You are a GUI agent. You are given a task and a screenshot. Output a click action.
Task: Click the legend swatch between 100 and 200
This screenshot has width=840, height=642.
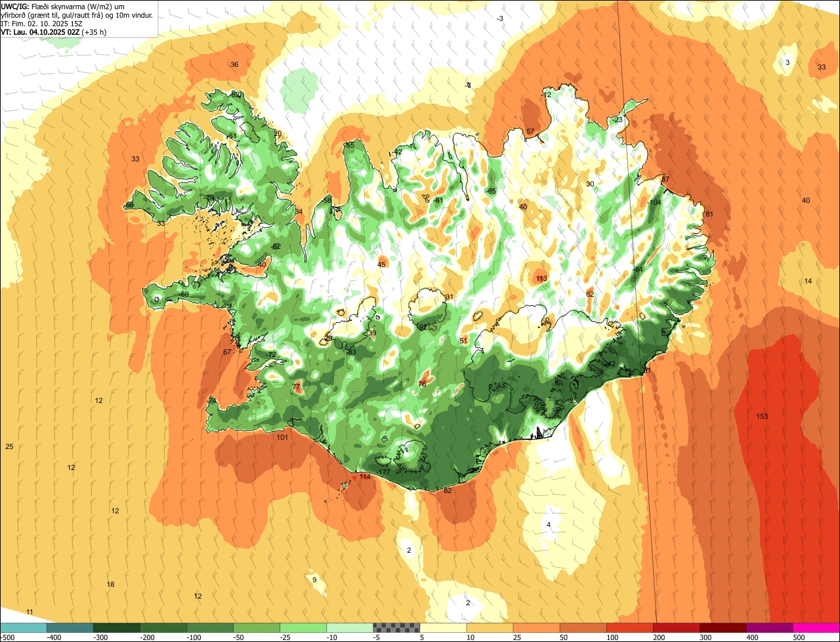click(629, 628)
